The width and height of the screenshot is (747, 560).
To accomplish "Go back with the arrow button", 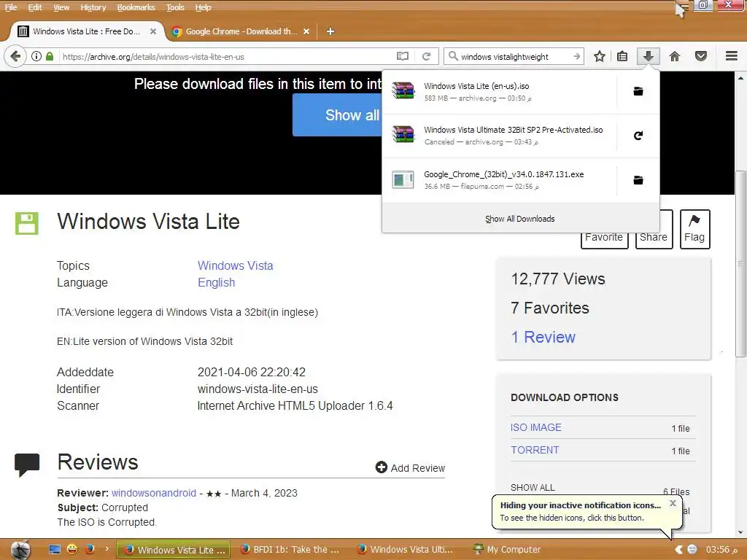I will [15, 56].
